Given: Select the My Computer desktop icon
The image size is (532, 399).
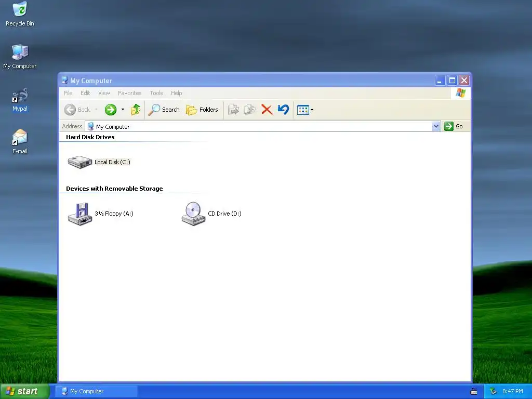Looking at the screenshot, I should pyautogui.click(x=20, y=56).
